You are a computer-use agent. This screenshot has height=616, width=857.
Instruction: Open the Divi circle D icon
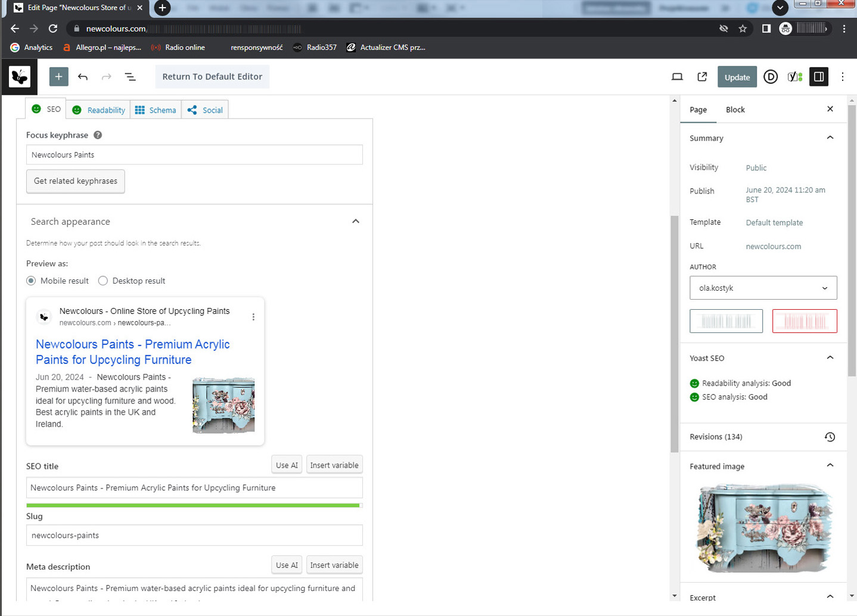[x=771, y=77]
